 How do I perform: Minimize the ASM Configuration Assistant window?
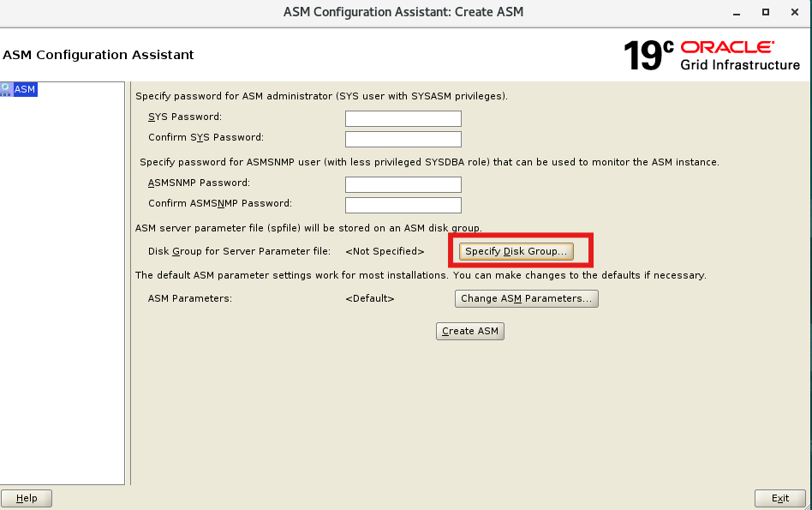click(x=737, y=13)
